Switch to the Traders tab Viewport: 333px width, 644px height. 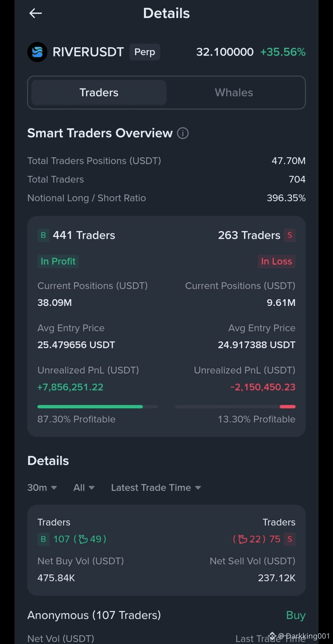99,93
